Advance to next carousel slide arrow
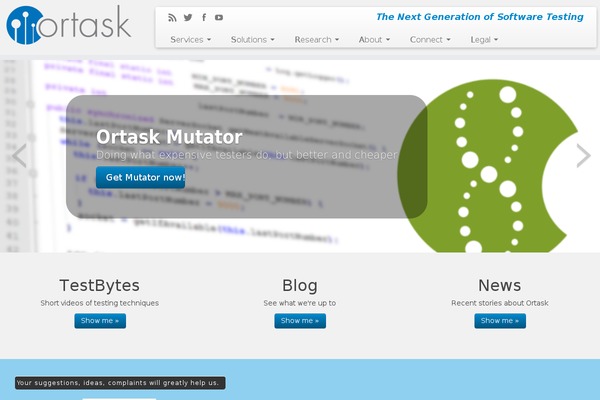This screenshot has height=400, width=600. coord(583,155)
